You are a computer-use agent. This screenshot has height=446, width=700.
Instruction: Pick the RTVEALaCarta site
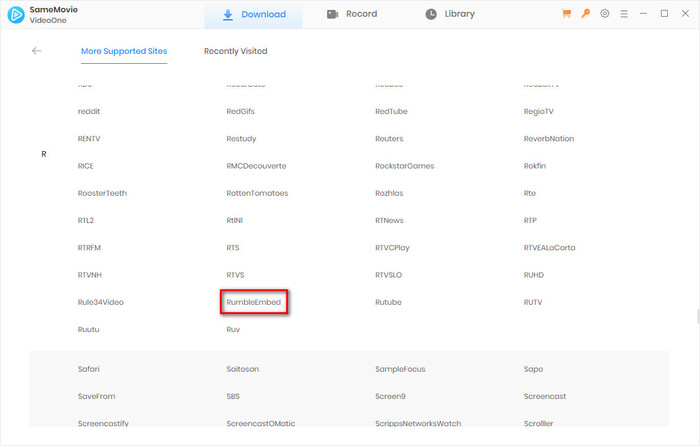[x=549, y=248]
